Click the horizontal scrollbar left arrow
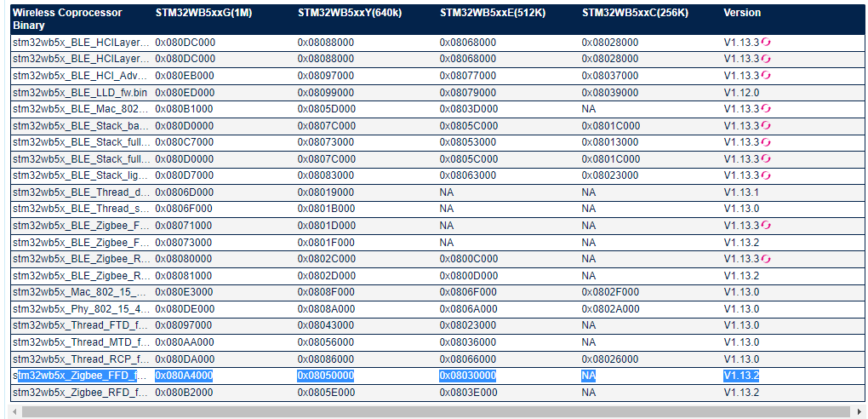This screenshot has height=419, width=868. click(x=15, y=412)
